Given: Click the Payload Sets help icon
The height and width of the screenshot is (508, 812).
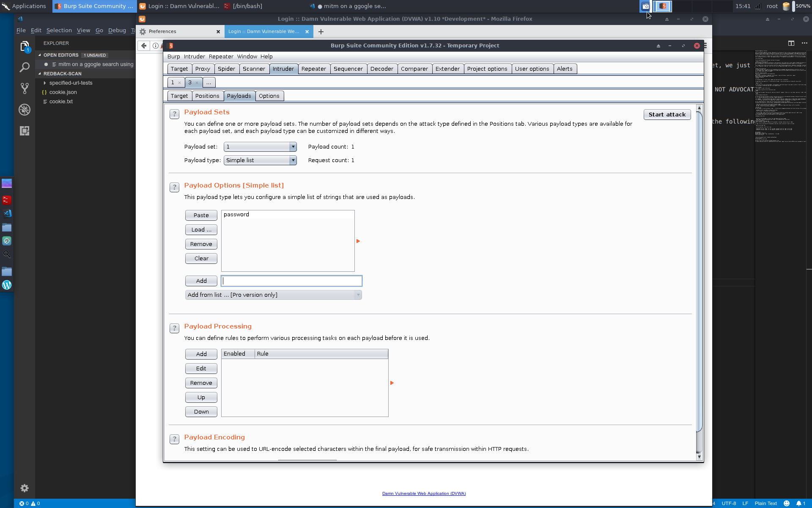Looking at the screenshot, I should tap(174, 114).
